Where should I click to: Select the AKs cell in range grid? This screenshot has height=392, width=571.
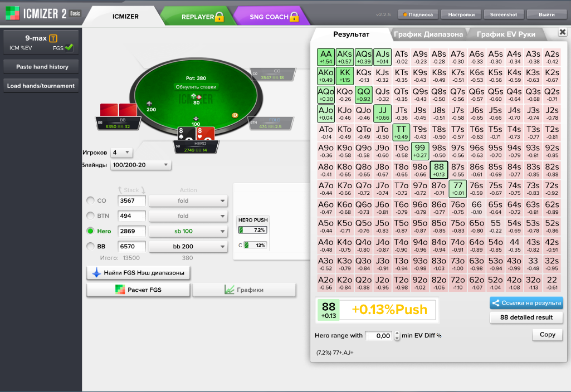pyautogui.click(x=344, y=57)
